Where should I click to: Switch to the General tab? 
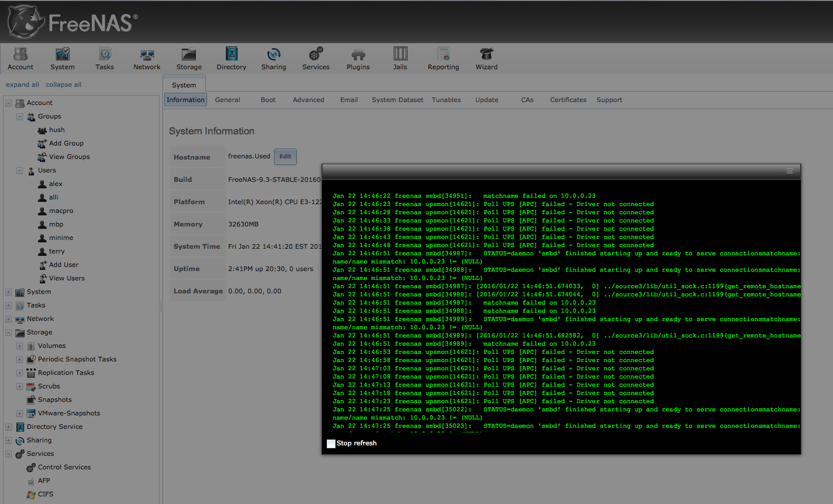(228, 100)
